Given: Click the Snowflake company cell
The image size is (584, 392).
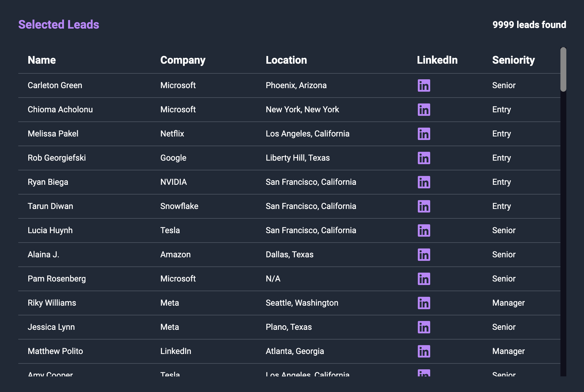Looking at the screenshot, I should [x=179, y=206].
